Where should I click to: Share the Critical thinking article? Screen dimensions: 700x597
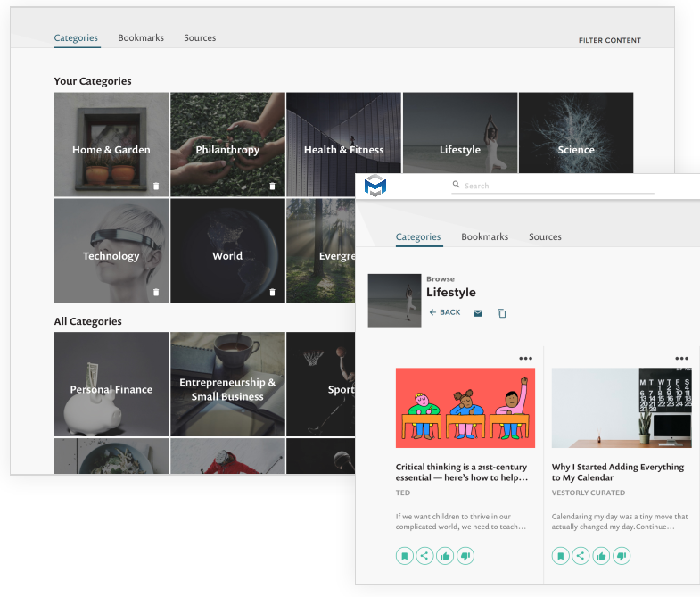(424, 556)
